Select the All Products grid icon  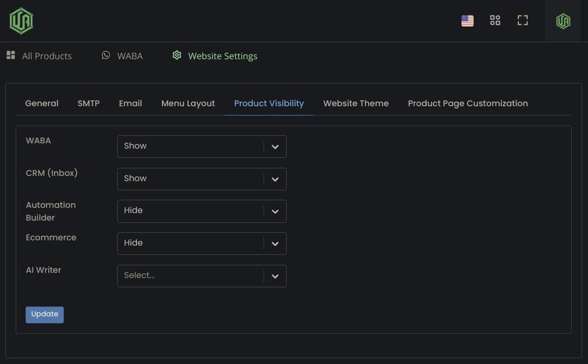tap(10, 55)
